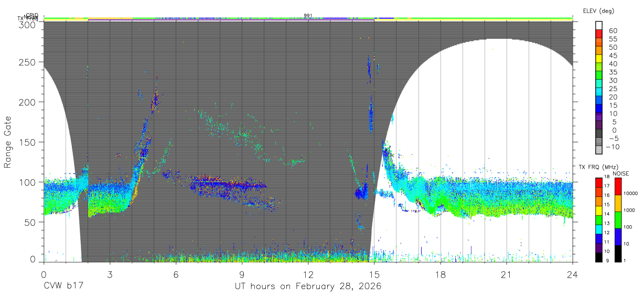Click the y-axis tick label 250
The image size is (644, 297).
pyautogui.click(x=27, y=62)
